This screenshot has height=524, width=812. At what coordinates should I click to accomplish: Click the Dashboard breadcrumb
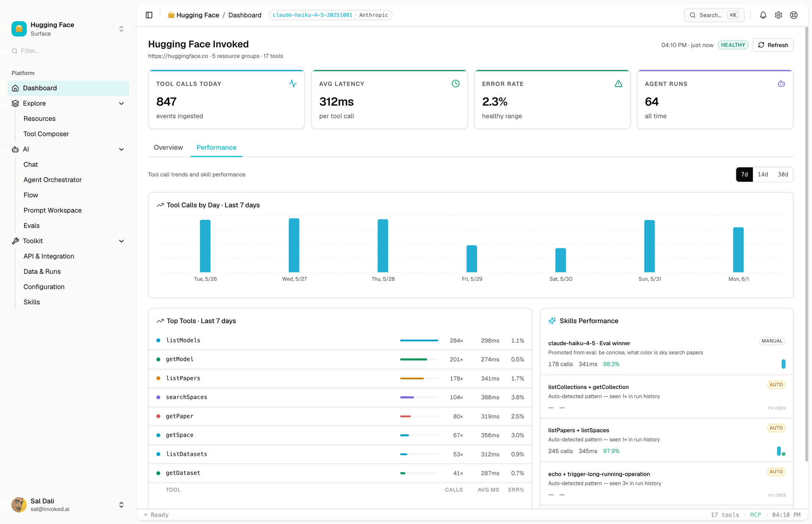[245, 15]
